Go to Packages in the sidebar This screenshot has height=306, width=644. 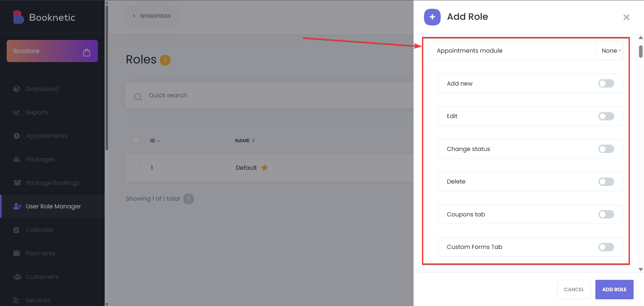[52, 159]
